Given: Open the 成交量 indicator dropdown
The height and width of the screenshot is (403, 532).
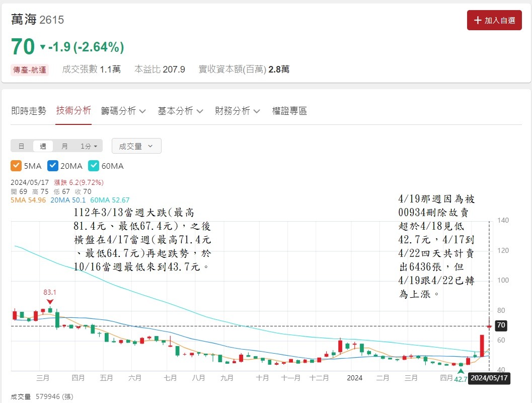Looking at the screenshot, I should [136, 146].
